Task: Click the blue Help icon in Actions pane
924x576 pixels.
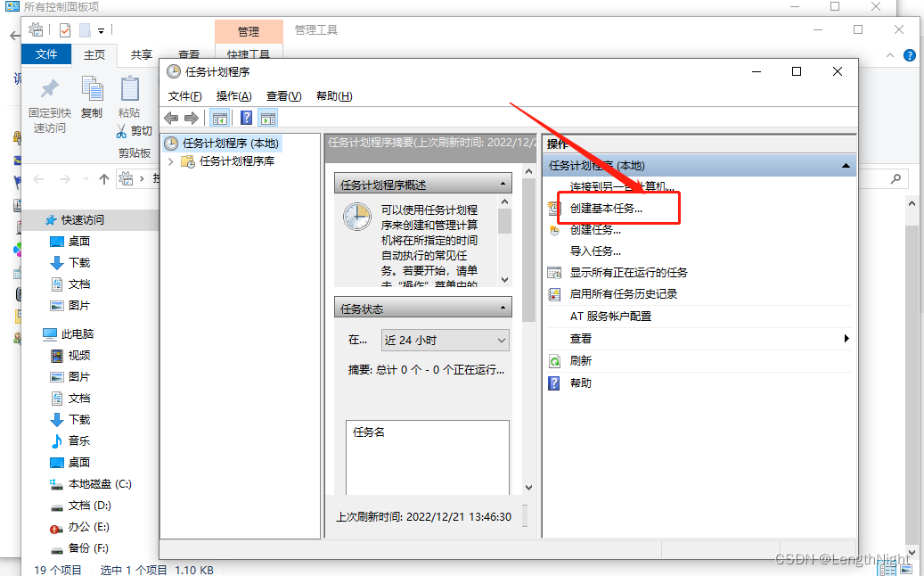Action: point(553,383)
